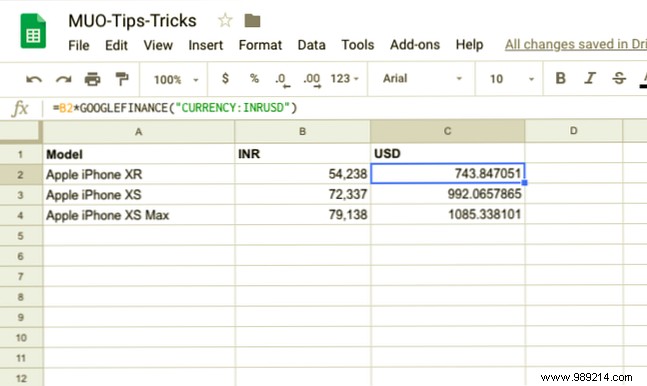This screenshot has width=647, height=386.
Task: Click the 'USD' header cell
Action: tap(448, 154)
